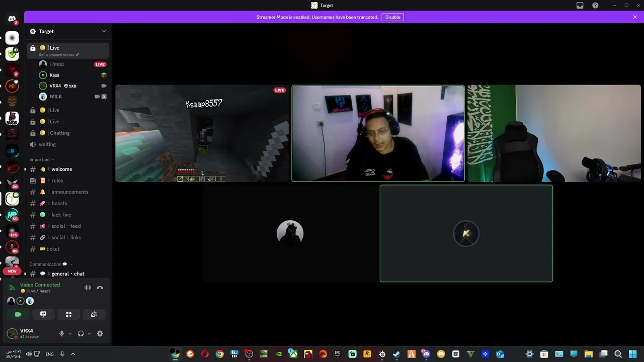Image resolution: width=644 pixels, height=362 pixels.
Task: Join the waiting voice channel
Action: coord(68,144)
